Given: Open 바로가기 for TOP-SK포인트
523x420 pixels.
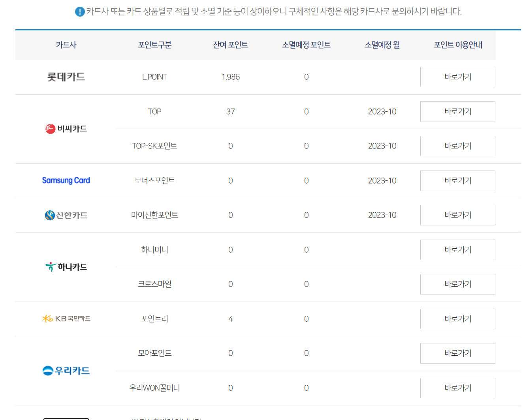Looking at the screenshot, I should pyautogui.click(x=457, y=146).
